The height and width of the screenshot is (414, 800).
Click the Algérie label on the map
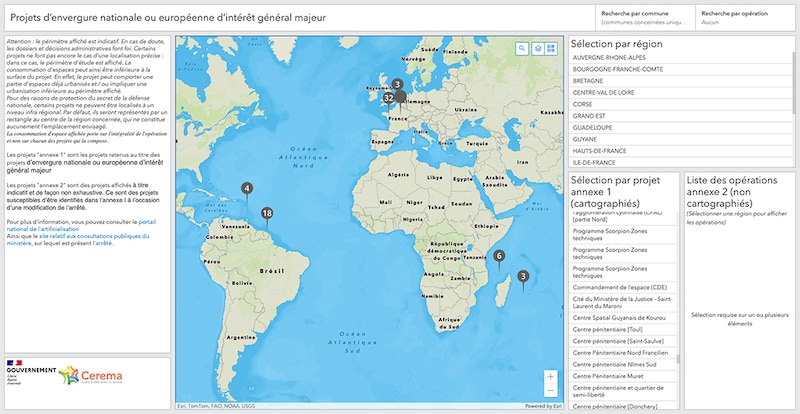[x=399, y=175]
